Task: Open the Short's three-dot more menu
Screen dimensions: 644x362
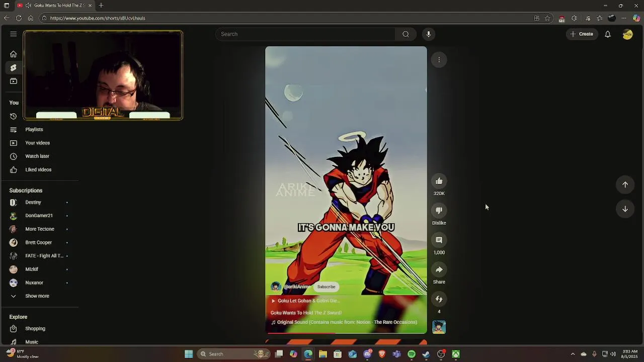Action: [439, 60]
